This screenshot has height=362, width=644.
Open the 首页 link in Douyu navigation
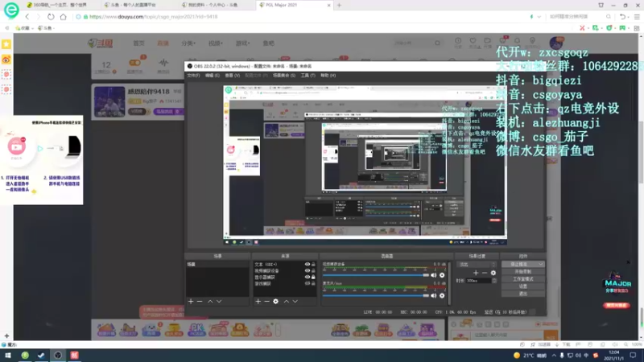(138, 43)
